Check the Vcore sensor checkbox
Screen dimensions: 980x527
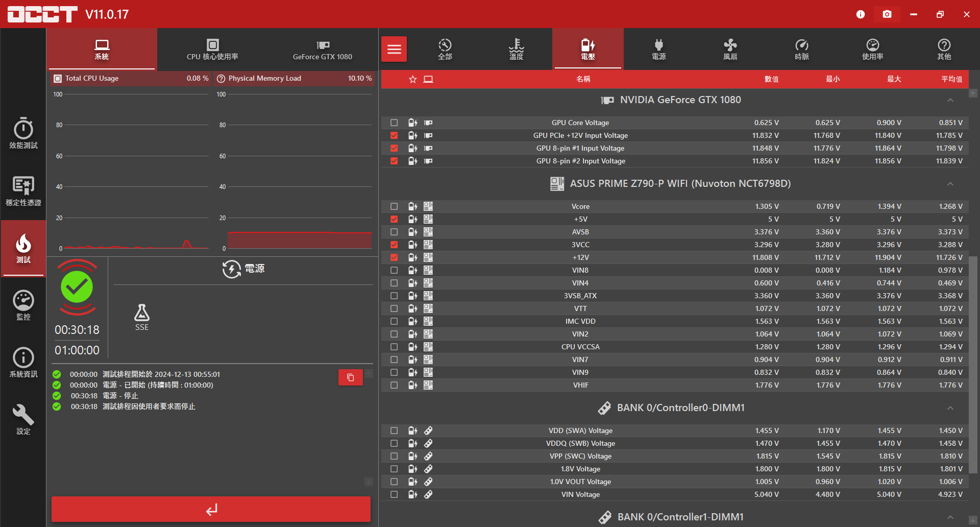point(394,206)
